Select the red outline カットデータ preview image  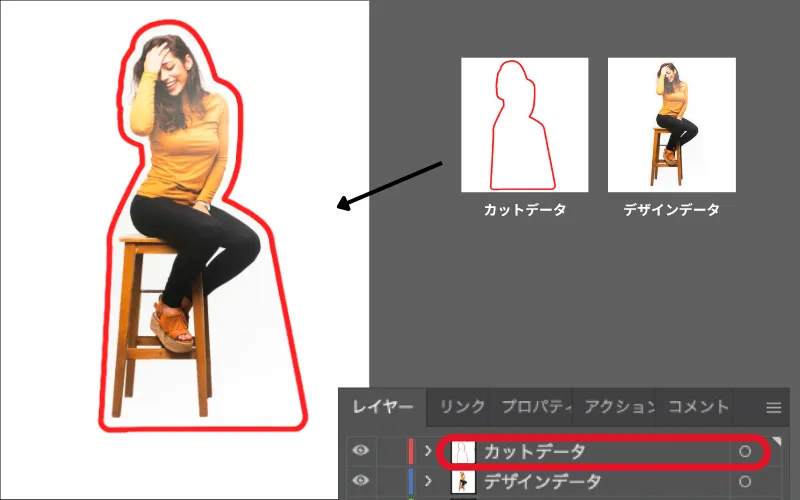click(x=524, y=125)
